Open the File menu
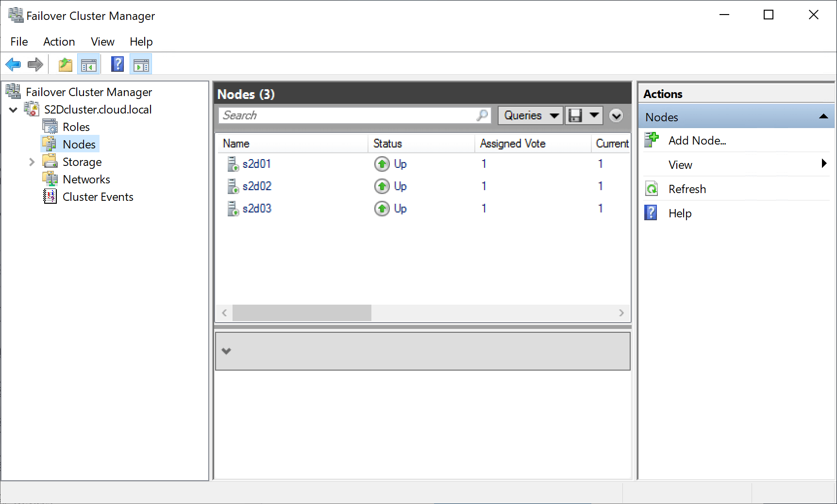Screen dimensions: 837x504 tap(19, 42)
